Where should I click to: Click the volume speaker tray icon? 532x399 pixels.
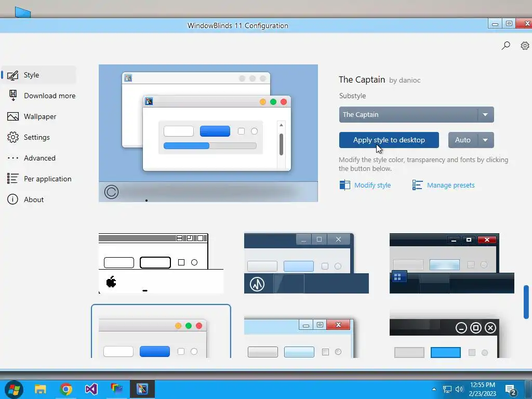(x=459, y=389)
